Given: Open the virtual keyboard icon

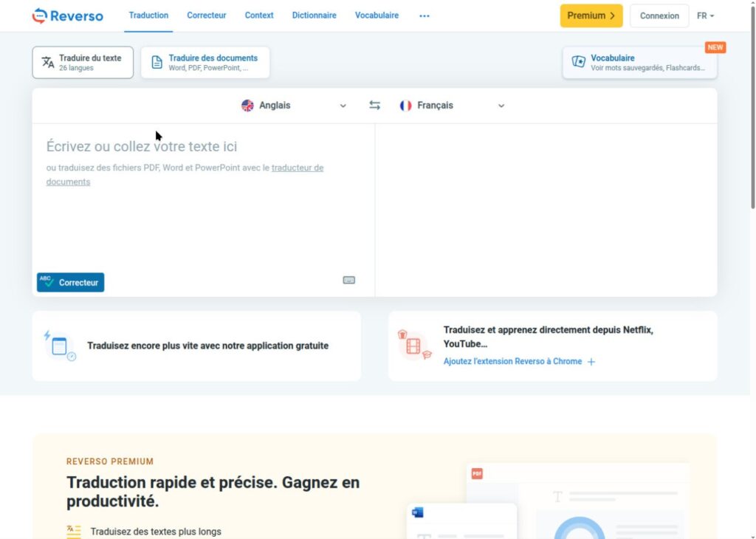Looking at the screenshot, I should click(349, 280).
